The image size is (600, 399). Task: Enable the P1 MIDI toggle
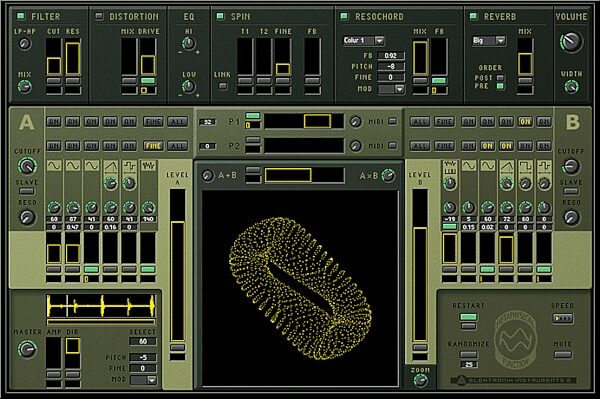392,121
